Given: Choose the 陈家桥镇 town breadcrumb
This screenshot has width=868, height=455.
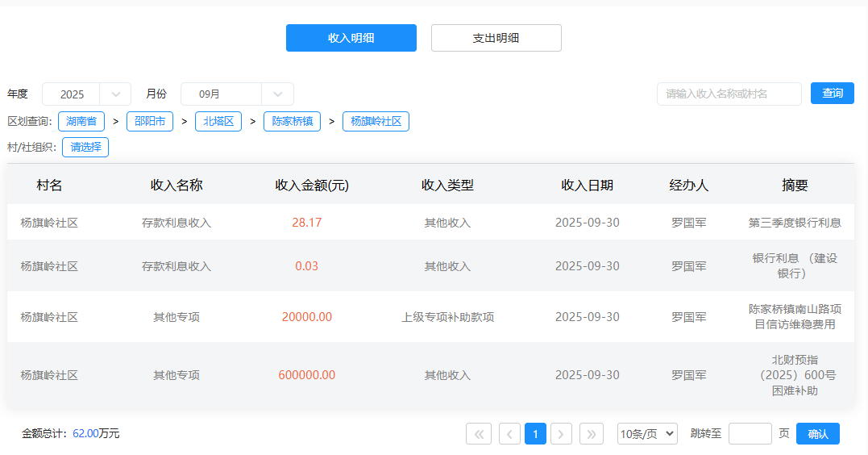Looking at the screenshot, I should tap(292, 122).
